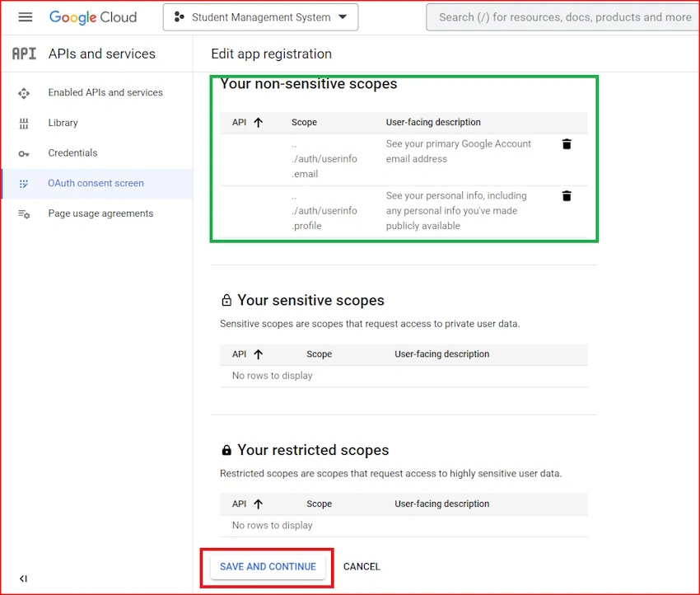Open the Library page

63,123
